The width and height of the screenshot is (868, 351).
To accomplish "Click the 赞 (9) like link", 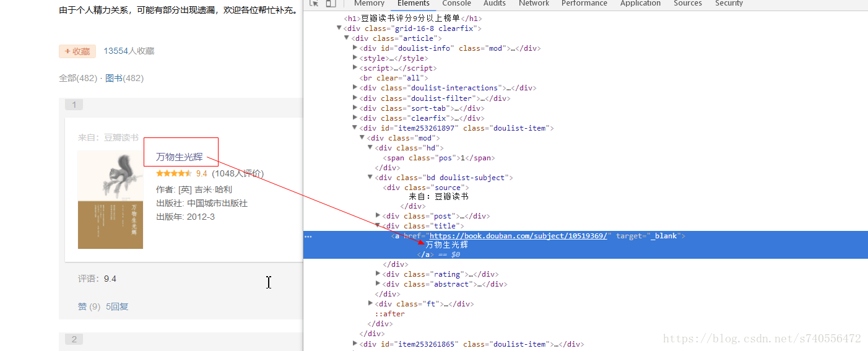I will [x=89, y=306].
